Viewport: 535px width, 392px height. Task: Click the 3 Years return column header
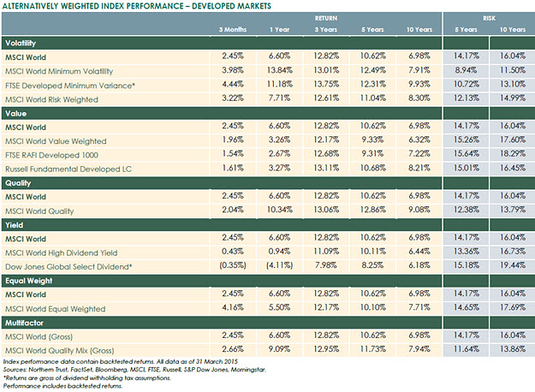pos(326,30)
